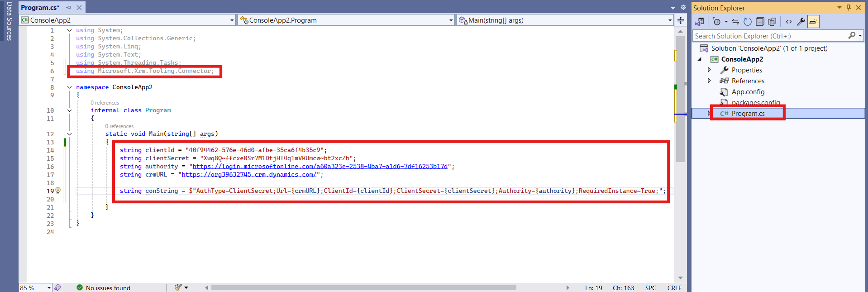Viewport: 868px width, 292px height.
Task: Click the code cleanup broom icon
Action: (178, 287)
